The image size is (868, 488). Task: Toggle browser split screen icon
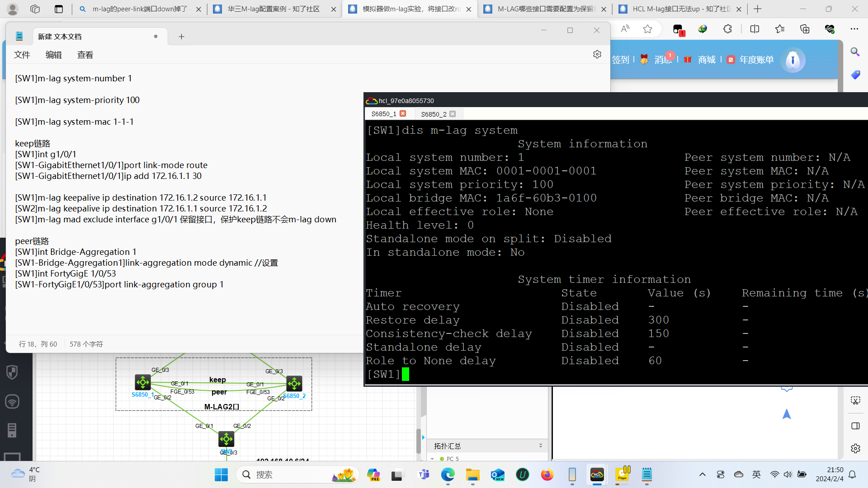point(755,29)
